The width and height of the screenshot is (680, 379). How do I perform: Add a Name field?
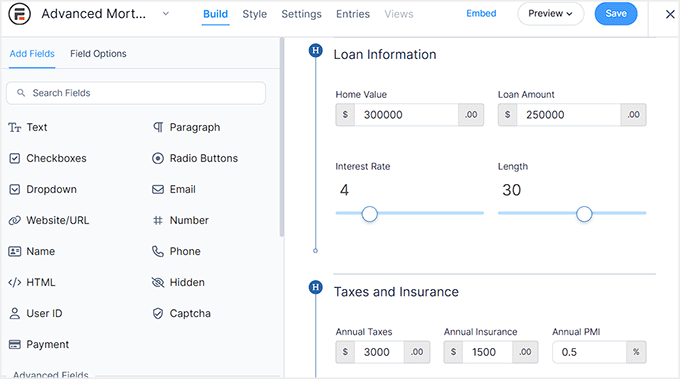point(32,252)
